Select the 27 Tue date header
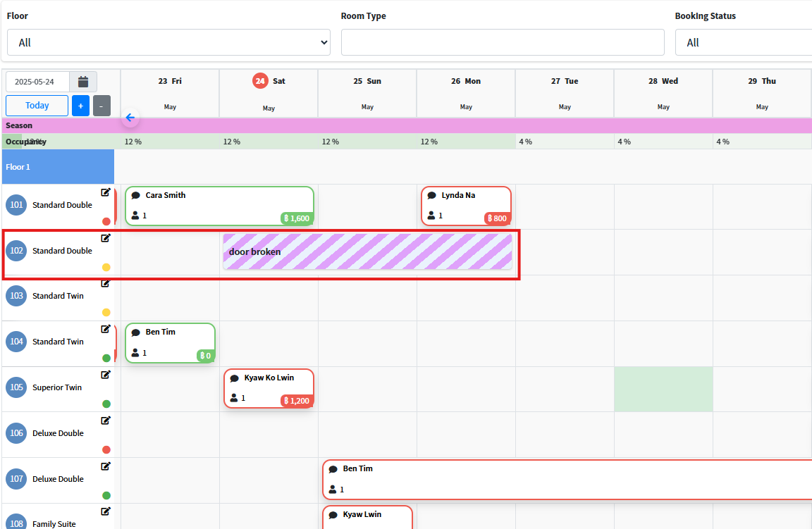Screen dimensions: 812x529 click(x=565, y=81)
